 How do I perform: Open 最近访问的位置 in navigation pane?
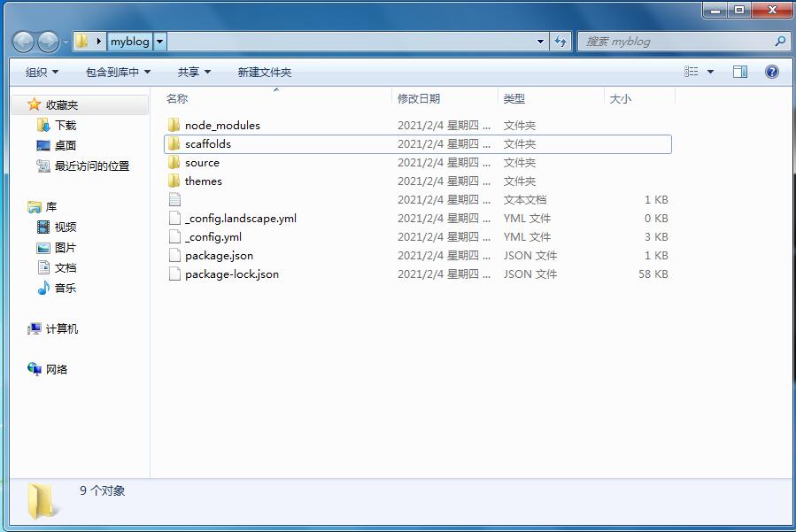click(92, 166)
